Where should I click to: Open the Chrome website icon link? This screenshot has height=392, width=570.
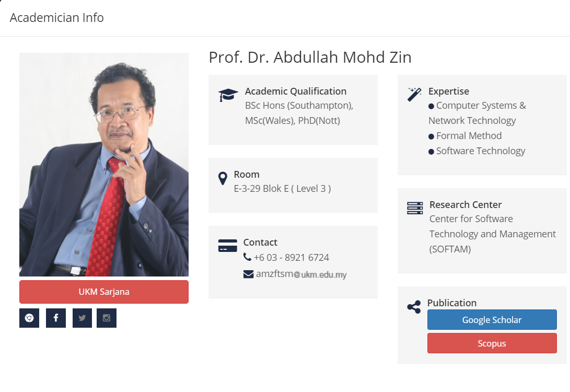29,318
